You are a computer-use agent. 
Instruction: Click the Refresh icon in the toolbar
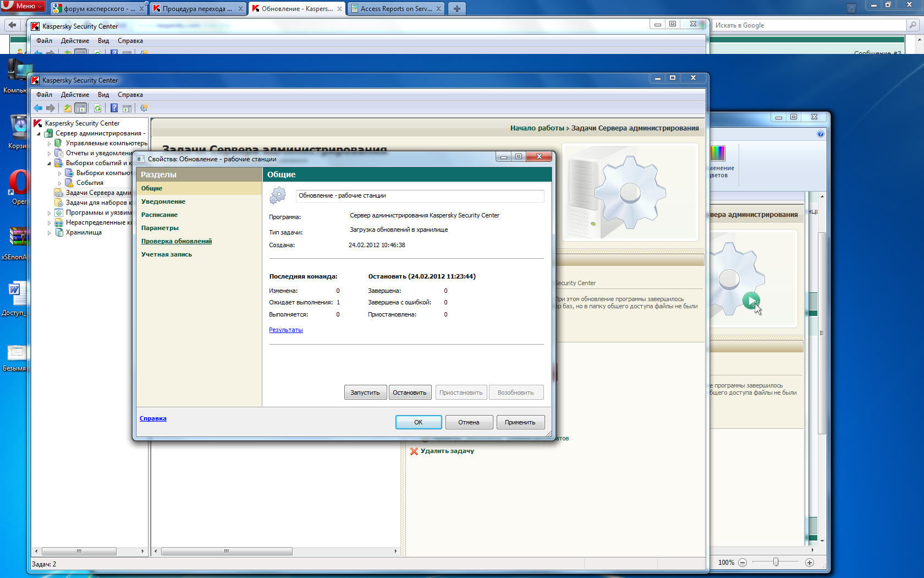point(97,108)
